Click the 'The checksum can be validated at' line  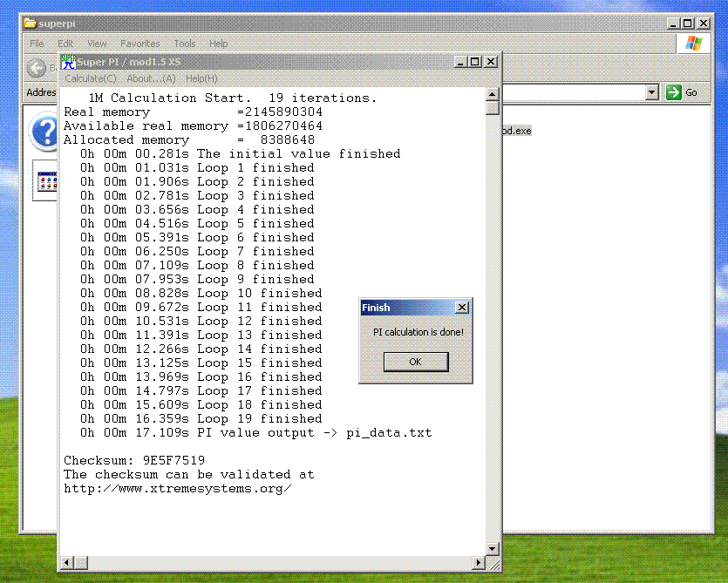click(x=189, y=474)
